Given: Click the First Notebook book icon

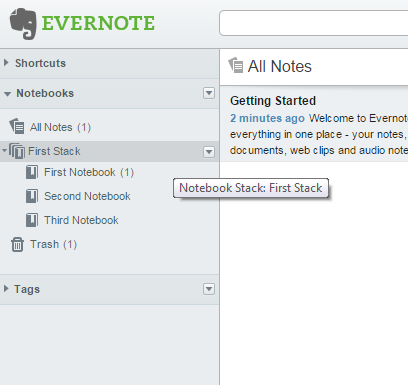Looking at the screenshot, I should coord(32,172).
